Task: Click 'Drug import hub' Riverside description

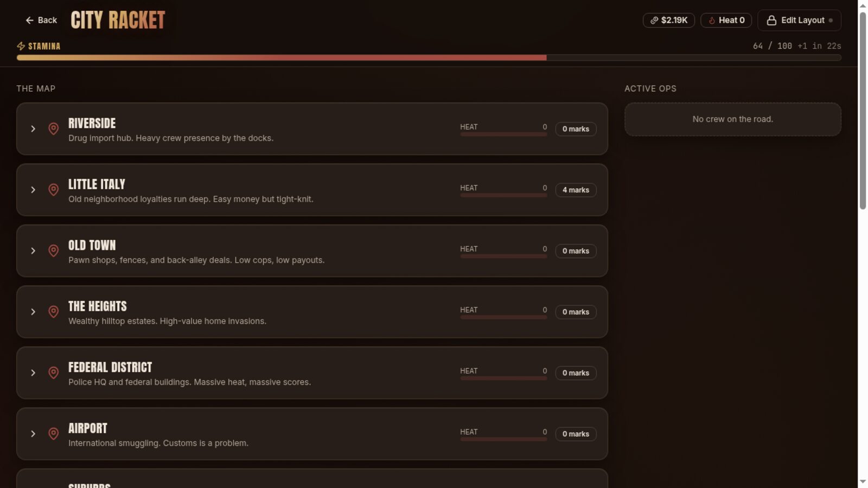Action: pyautogui.click(x=100, y=138)
